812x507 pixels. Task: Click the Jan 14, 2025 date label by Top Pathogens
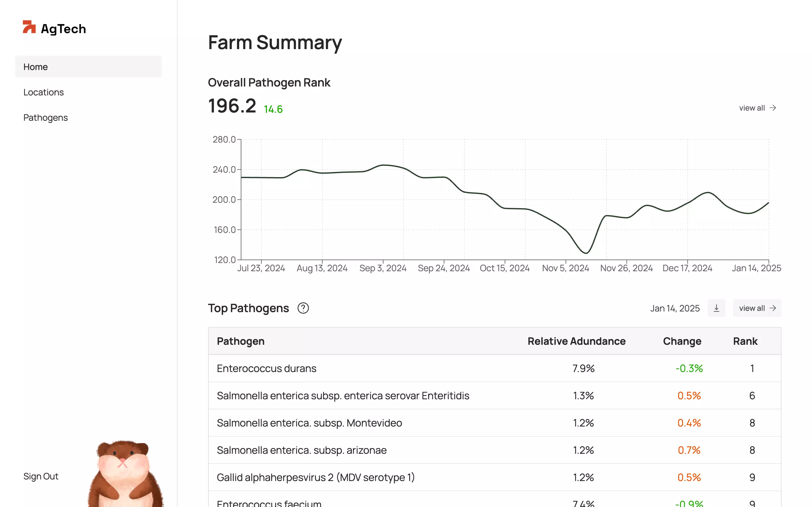pyautogui.click(x=675, y=308)
